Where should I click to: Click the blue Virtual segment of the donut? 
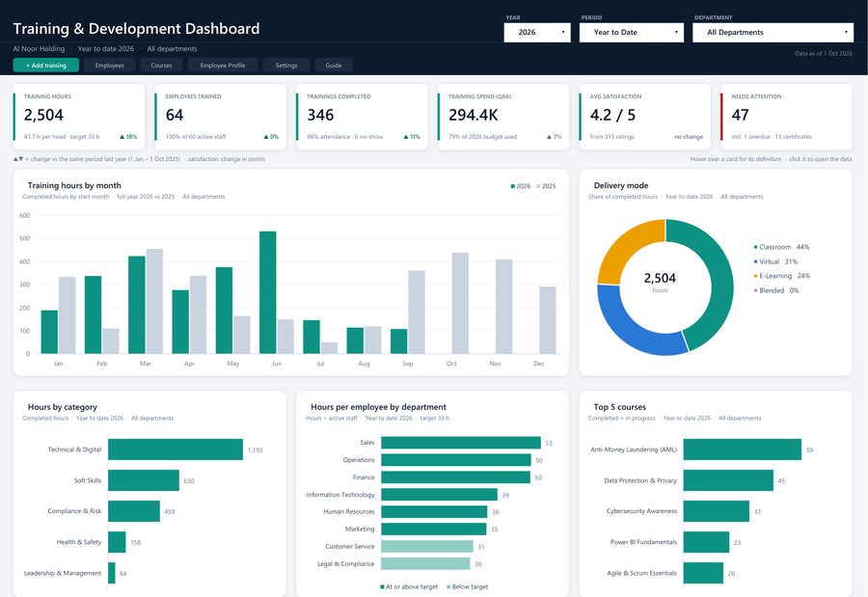click(x=634, y=327)
